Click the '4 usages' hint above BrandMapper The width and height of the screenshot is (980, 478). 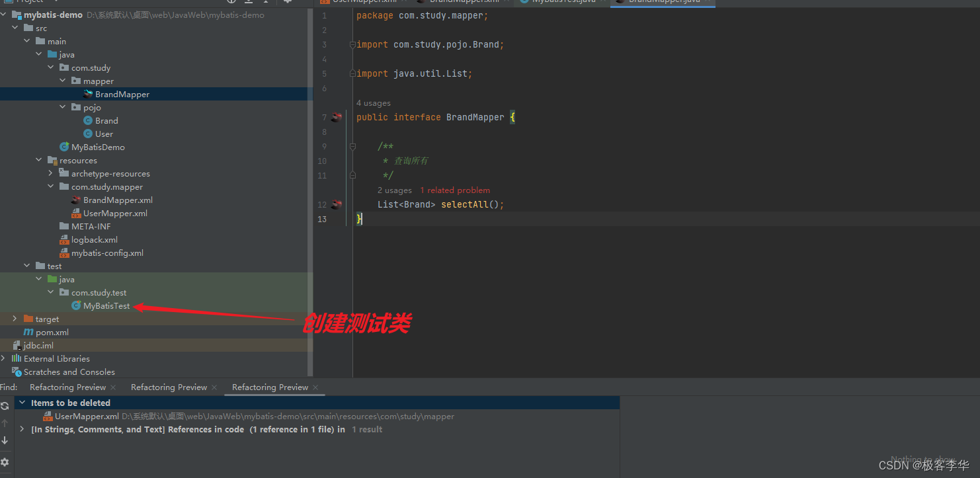pos(374,103)
